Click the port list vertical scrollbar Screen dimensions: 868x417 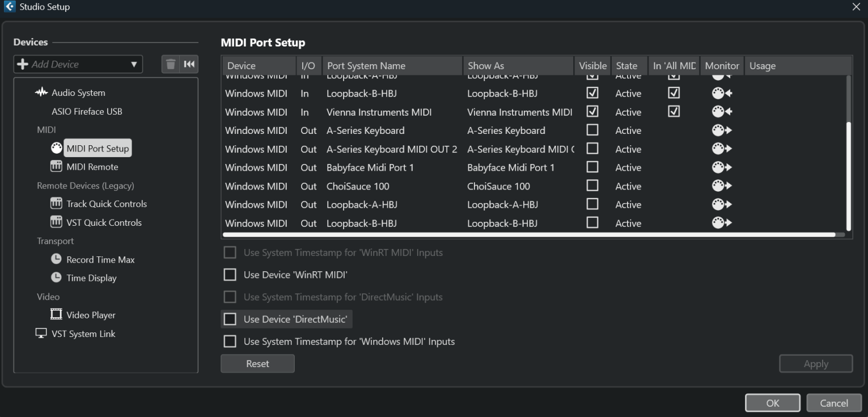tap(849, 176)
